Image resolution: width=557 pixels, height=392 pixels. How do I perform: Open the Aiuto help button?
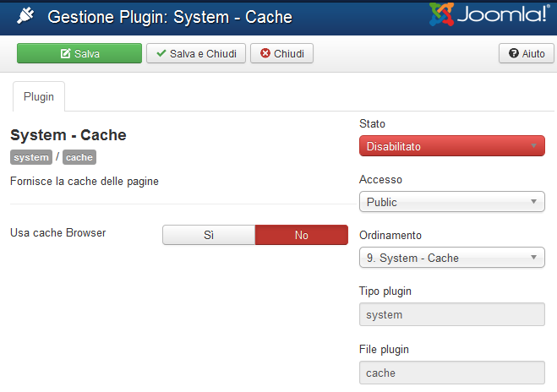point(526,53)
